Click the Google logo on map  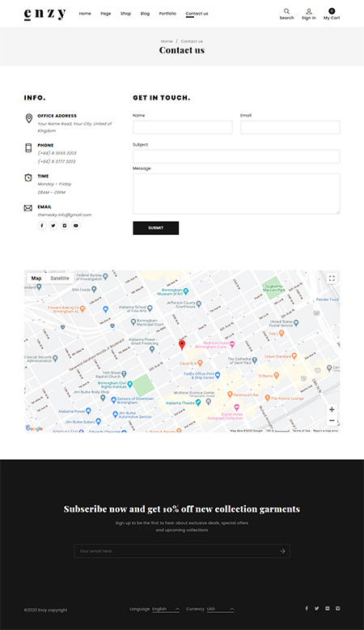click(34, 428)
